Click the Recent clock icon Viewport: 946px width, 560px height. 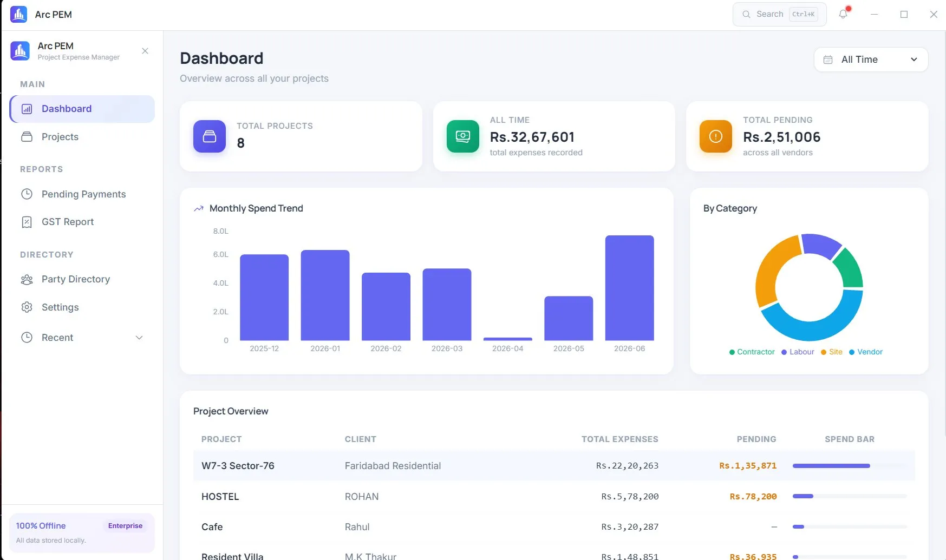pyautogui.click(x=27, y=337)
